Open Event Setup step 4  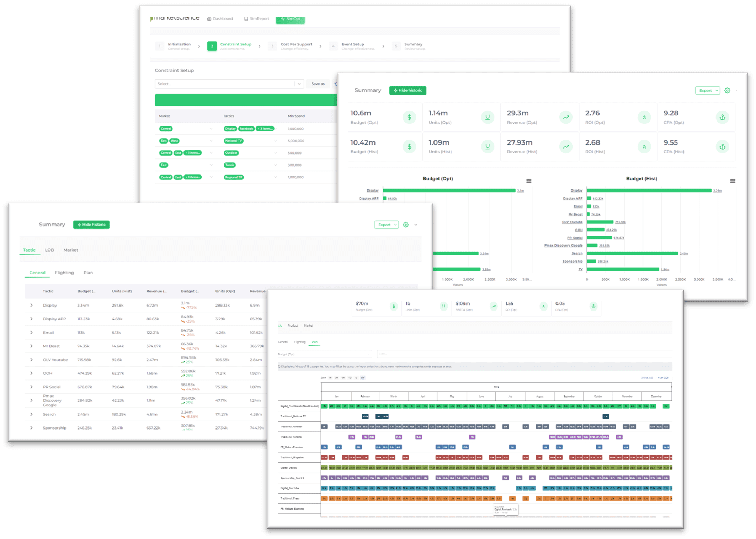tap(352, 46)
